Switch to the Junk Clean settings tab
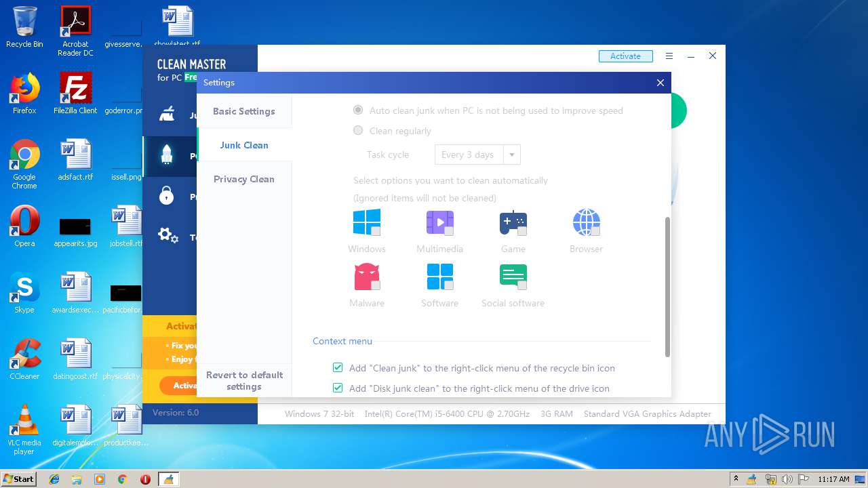The width and height of the screenshot is (868, 488). coord(244,145)
